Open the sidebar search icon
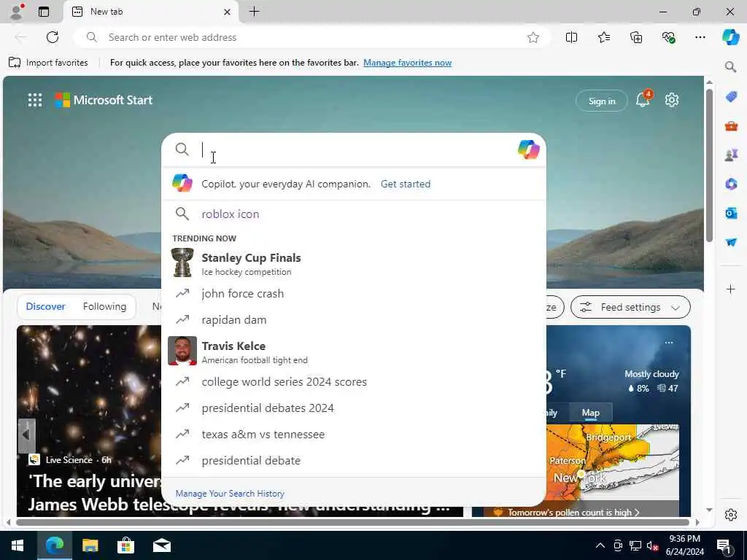 (731, 67)
